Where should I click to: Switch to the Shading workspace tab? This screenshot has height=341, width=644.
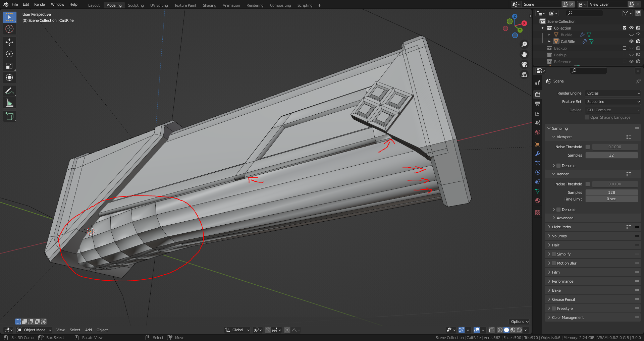(x=209, y=5)
